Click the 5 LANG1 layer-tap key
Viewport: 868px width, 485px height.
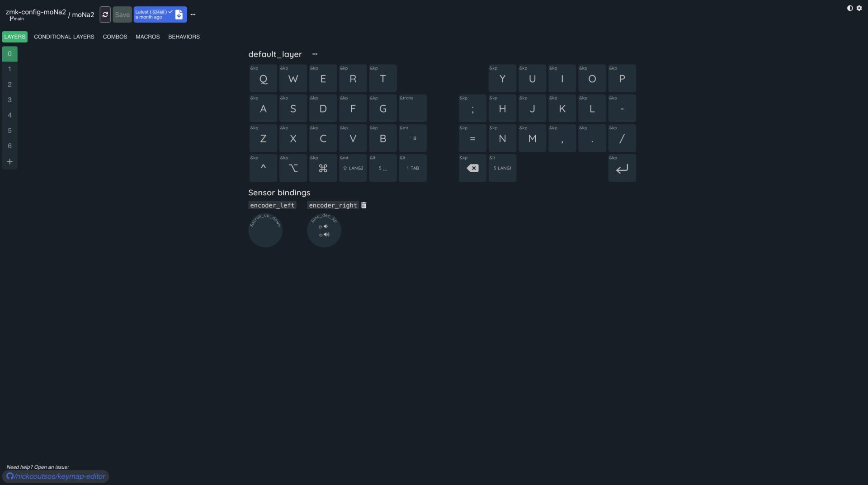coord(502,168)
